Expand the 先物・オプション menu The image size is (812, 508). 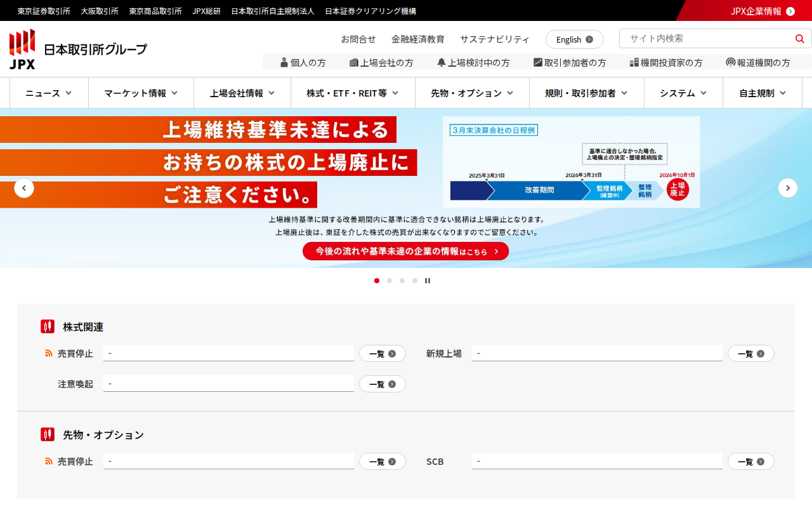point(472,93)
